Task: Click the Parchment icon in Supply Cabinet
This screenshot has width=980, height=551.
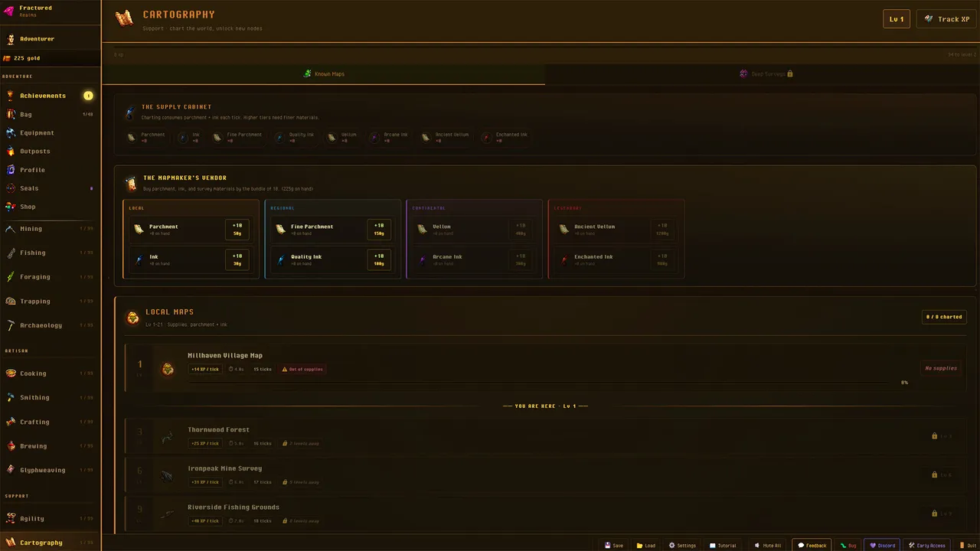Action: [x=132, y=138]
